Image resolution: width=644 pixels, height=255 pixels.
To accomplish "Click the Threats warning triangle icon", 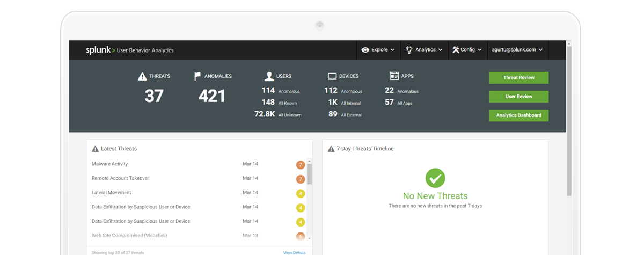I will [x=142, y=76].
